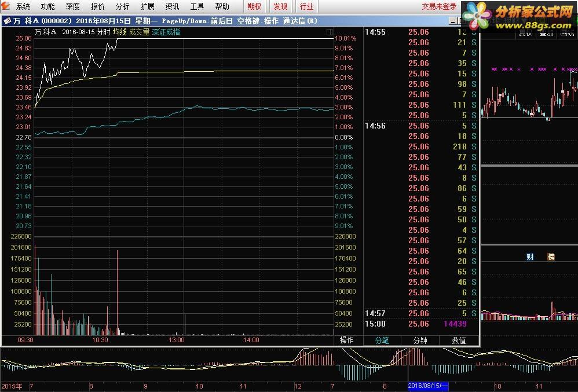This screenshot has width=578, height=392.
Task: Minimize the 万科A intraday window
Action: point(453,21)
